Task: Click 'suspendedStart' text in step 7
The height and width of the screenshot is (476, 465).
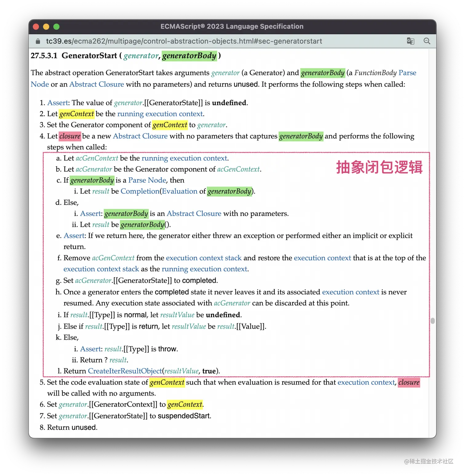Action: click(x=184, y=416)
